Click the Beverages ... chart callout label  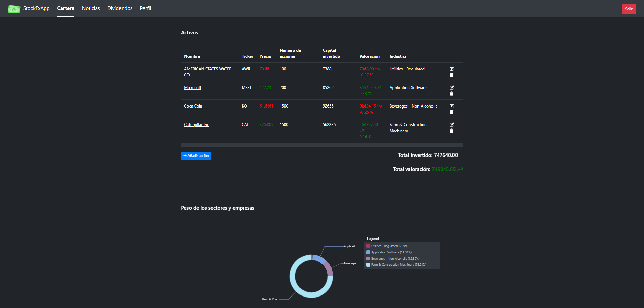point(351,263)
